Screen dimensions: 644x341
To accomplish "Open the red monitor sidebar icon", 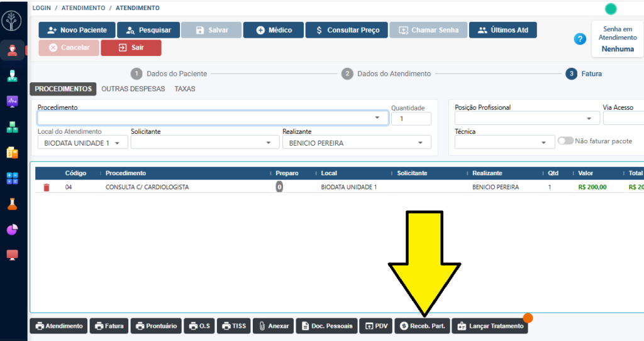I will click(x=12, y=255).
